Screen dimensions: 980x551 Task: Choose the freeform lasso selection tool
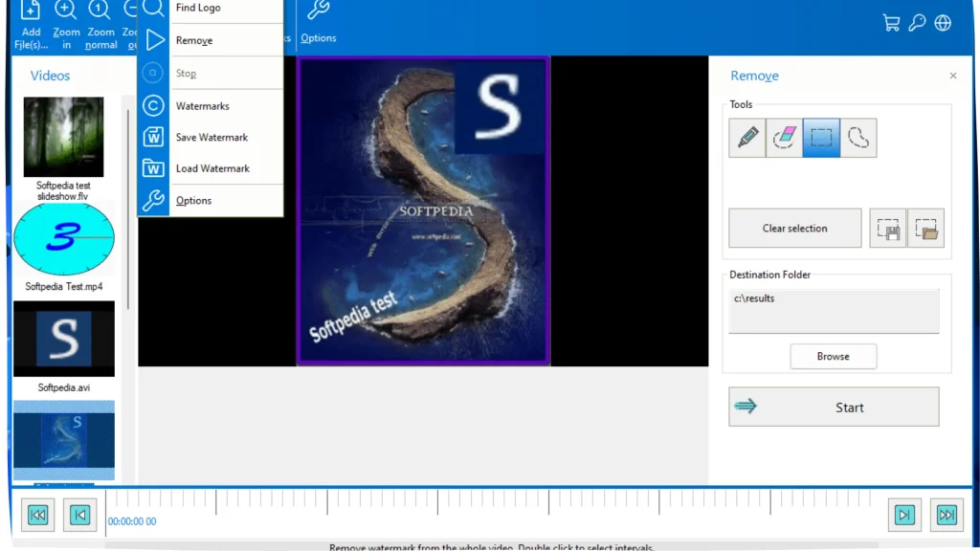click(x=858, y=139)
